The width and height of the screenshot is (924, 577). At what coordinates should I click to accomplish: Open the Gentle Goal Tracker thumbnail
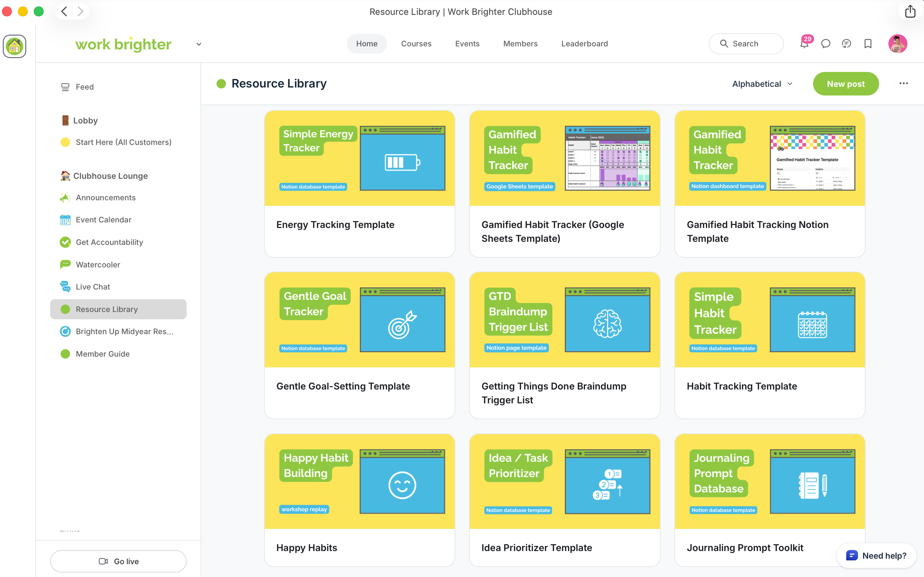(x=359, y=320)
